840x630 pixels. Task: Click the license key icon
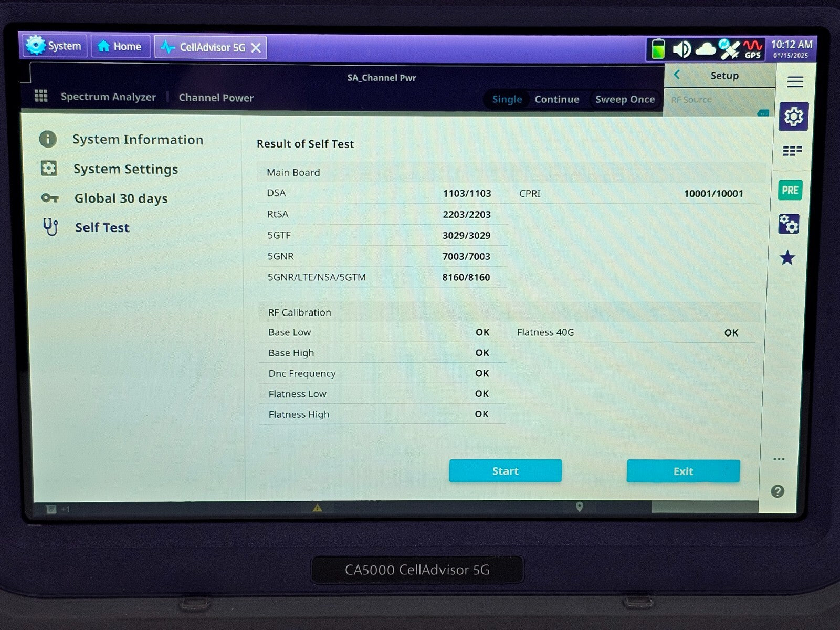coord(50,198)
